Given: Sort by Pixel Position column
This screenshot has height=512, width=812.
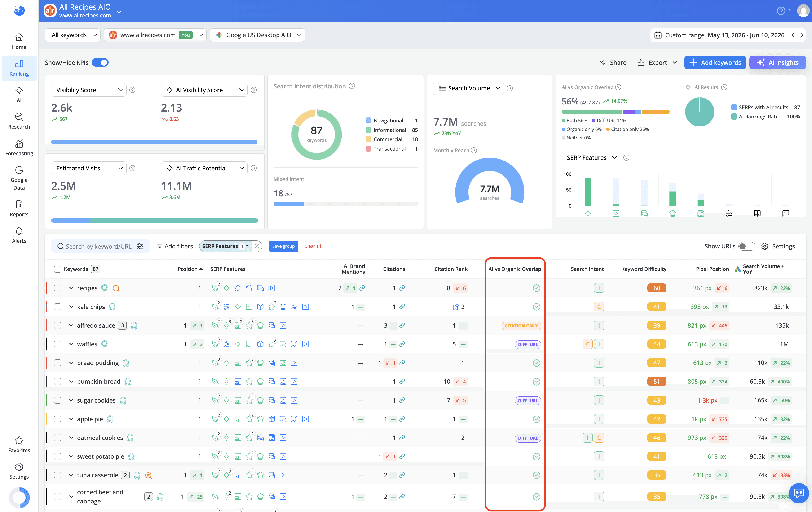Looking at the screenshot, I should coord(712,269).
